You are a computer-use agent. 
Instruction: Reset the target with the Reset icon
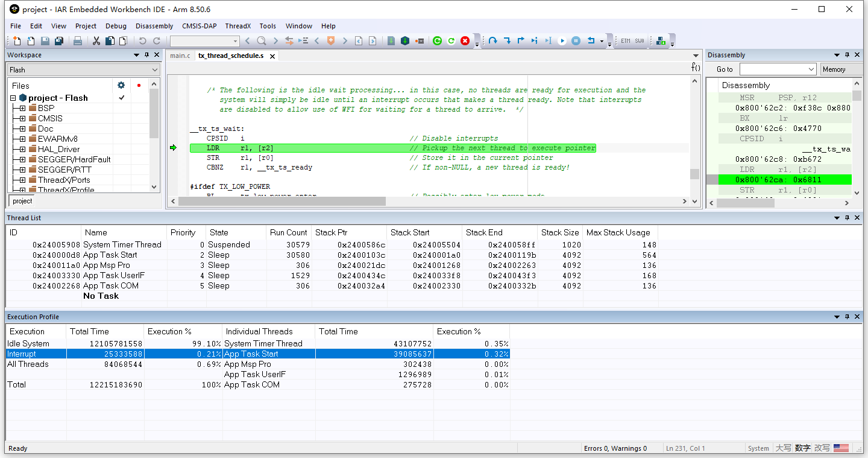tap(591, 41)
